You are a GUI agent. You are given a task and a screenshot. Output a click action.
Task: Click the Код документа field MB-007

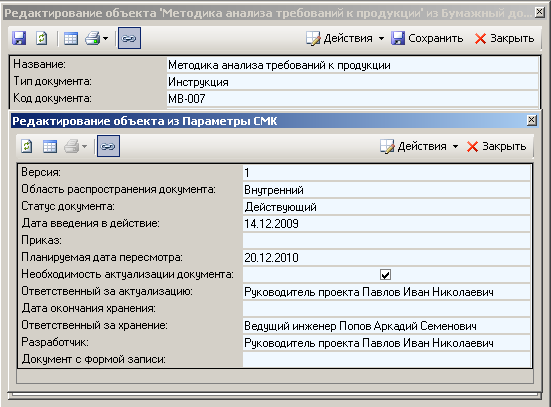[352, 99]
